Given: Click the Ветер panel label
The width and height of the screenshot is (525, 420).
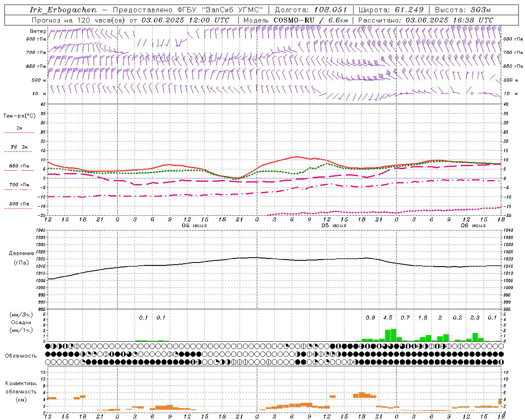Looking at the screenshot, I should click(x=38, y=31).
